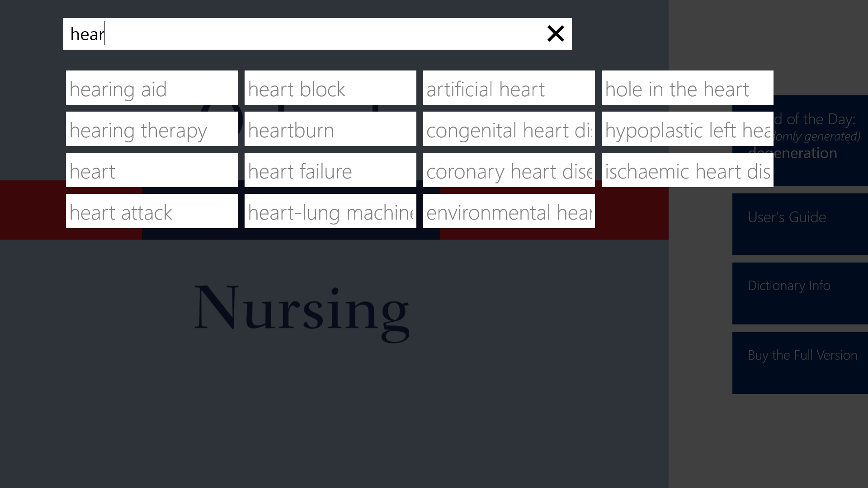Select the "heart-lung machine" suggestion
This screenshot has width=868, height=488.
pyautogui.click(x=330, y=211)
